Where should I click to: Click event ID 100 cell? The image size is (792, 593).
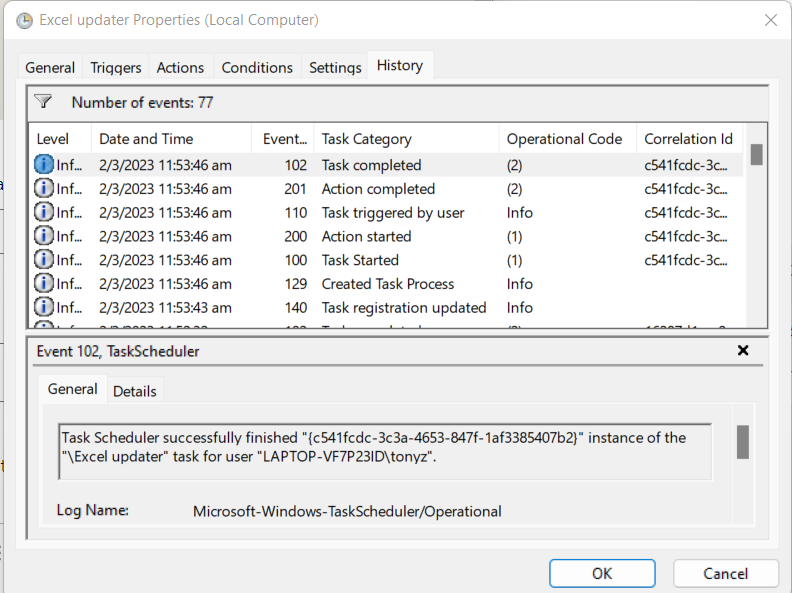tap(295, 260)
